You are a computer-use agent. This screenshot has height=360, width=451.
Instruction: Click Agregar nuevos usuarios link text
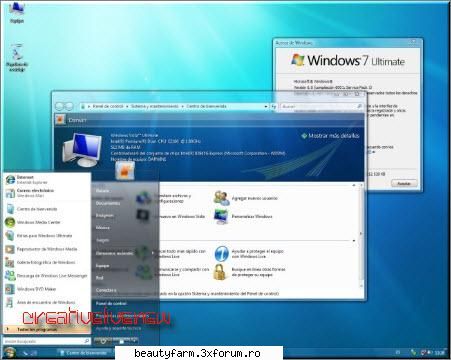pyautogui.click(x=254, y=198)
